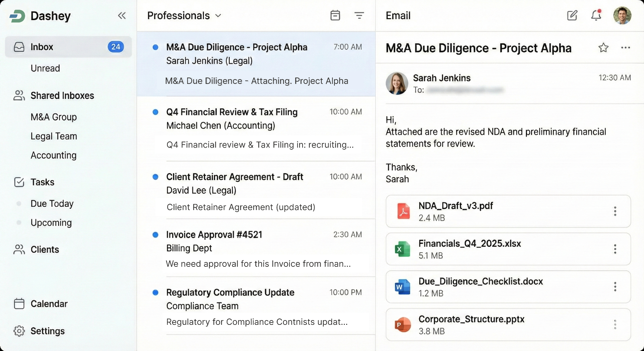Click the Financials_Q4_2025.xlsx Excel icon
The height and width of the screenshot is (351, 644).
pos(402,249)
